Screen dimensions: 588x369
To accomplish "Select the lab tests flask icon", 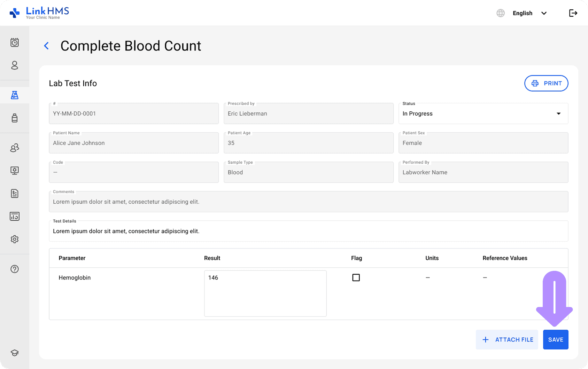I will coord(14,95).
